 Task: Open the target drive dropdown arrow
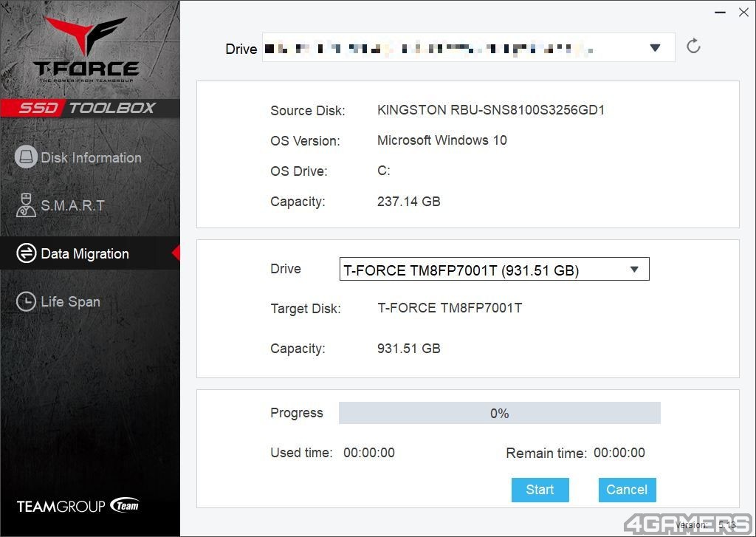634,270
